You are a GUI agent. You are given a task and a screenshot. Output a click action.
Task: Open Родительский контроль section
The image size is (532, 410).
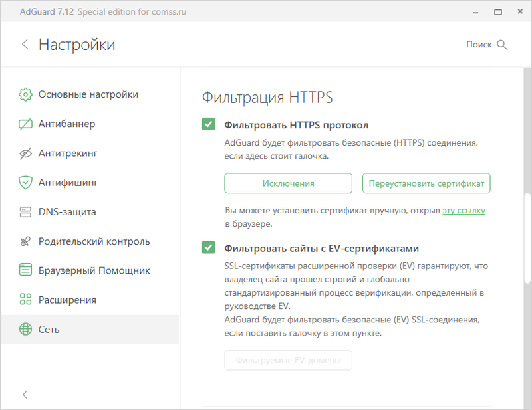[90, 241]
